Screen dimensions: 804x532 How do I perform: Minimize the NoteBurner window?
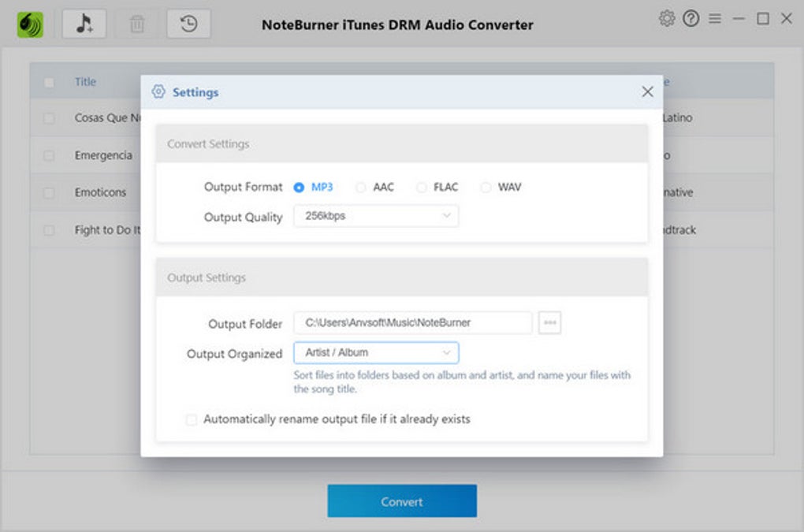coord(739,19)
